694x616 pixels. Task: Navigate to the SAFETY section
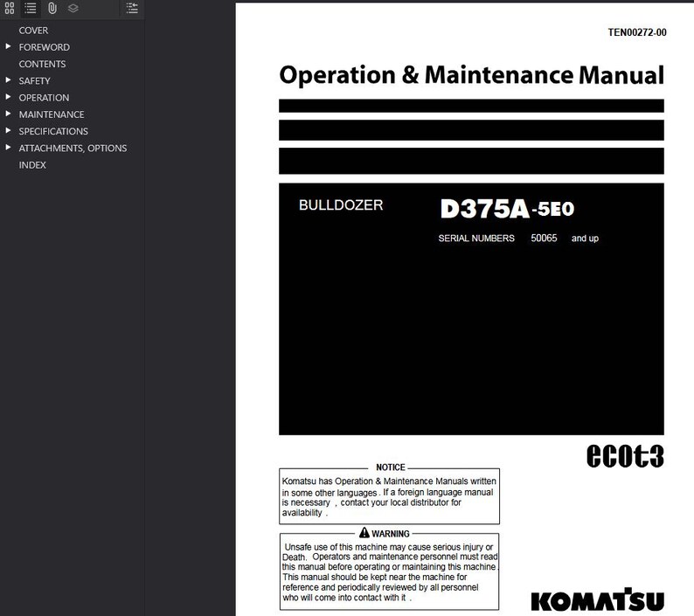click(34, 81)
